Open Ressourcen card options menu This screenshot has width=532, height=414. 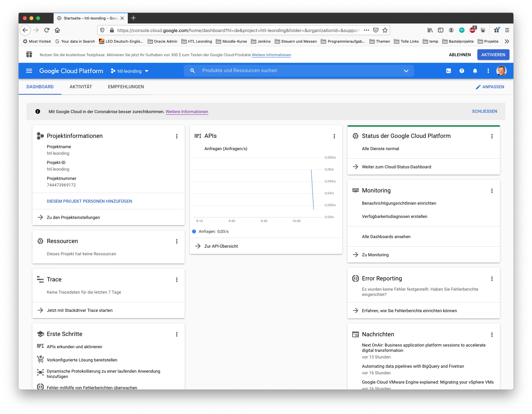click(x=177, y=241)
